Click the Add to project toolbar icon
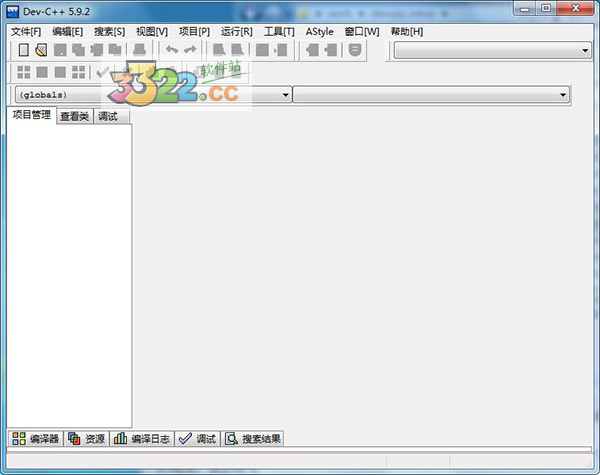This screenshot has width=600, height=475. point(312,50)
